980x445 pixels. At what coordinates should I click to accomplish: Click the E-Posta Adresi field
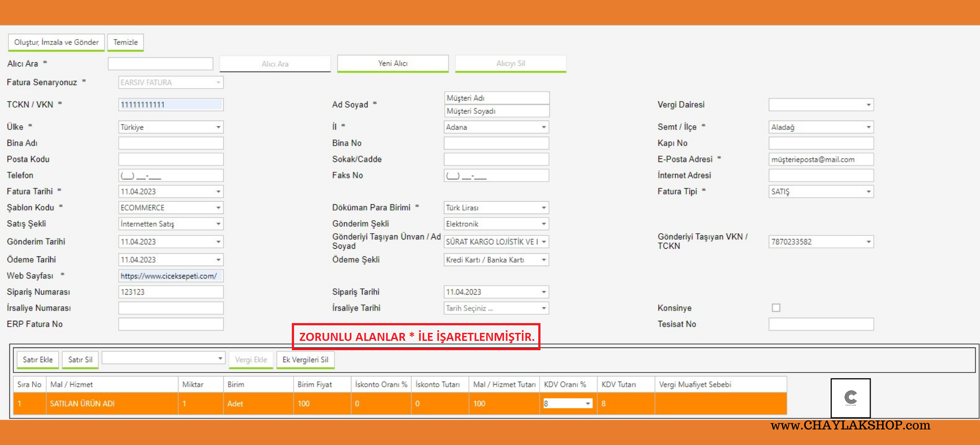pos(821,159)
